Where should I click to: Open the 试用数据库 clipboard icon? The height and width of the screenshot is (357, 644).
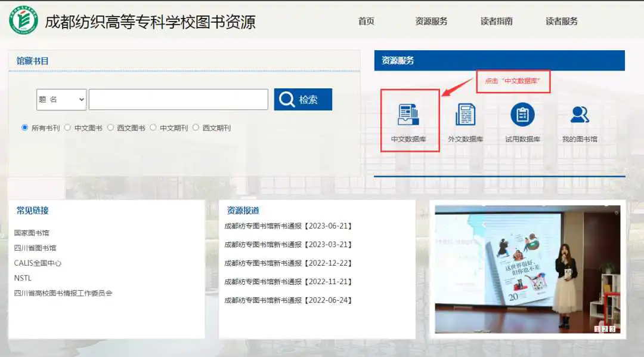click(522, 115)
